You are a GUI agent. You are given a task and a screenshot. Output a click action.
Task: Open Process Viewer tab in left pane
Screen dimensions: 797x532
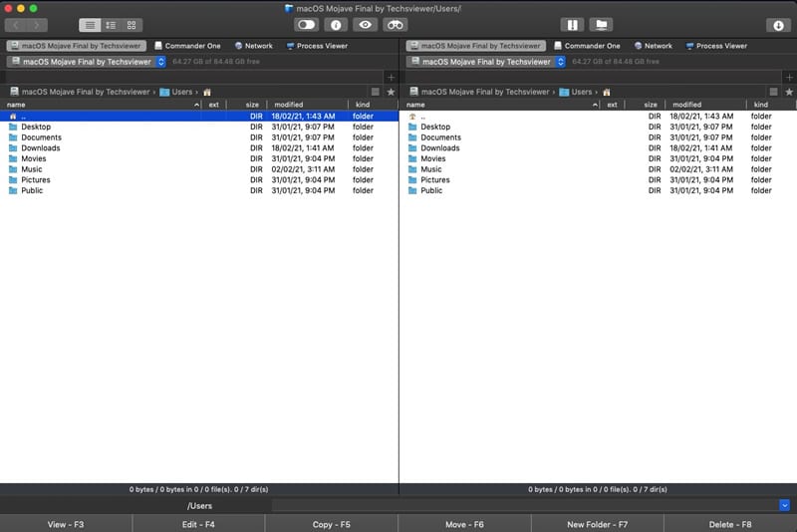click(317, 46)
